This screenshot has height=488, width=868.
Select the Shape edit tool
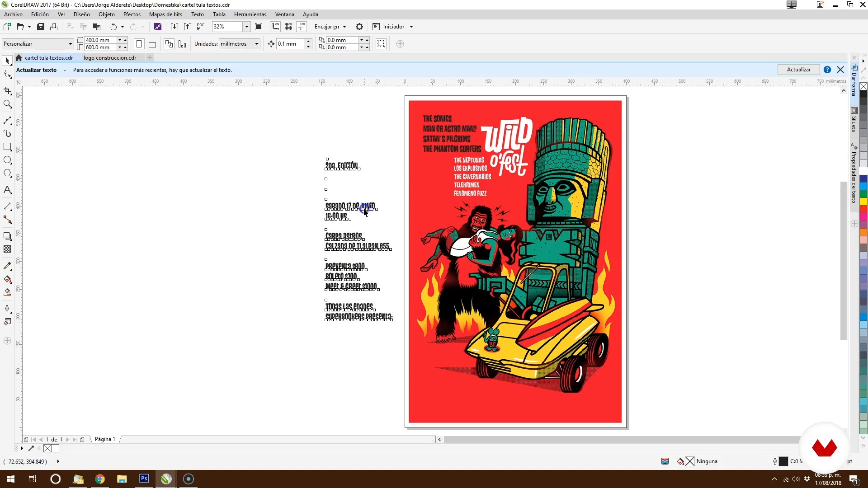(x=7, y=74)
